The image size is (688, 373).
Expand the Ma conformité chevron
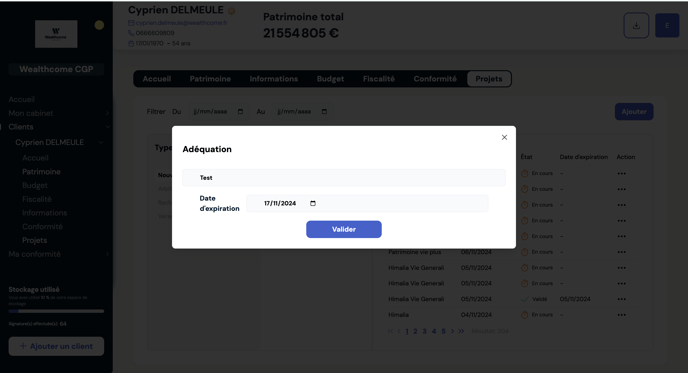107,254
